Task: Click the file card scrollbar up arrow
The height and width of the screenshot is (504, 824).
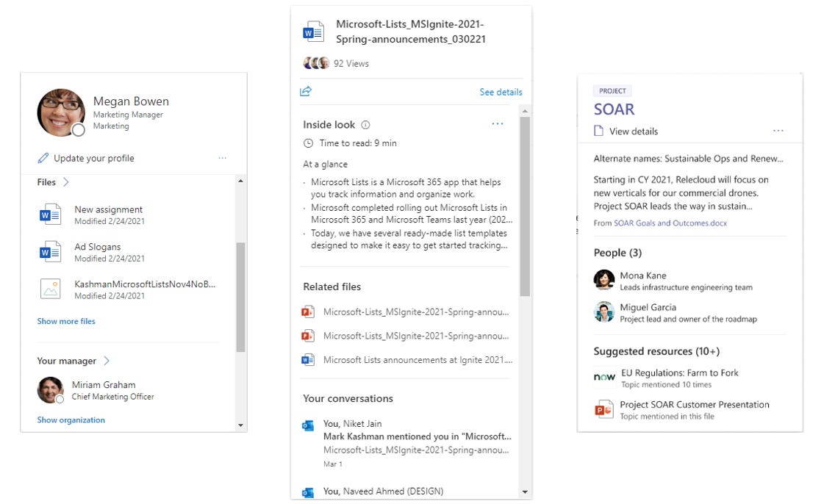Action: pos(525,111)
